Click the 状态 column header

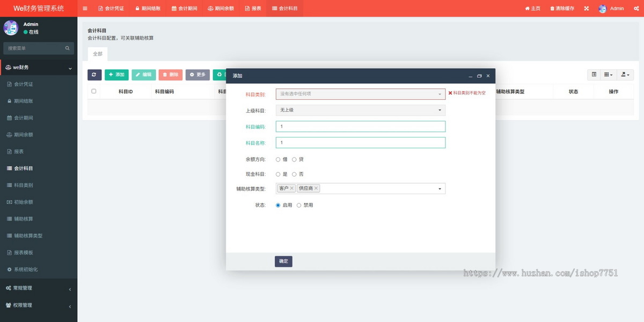click(x=573, y=92)
